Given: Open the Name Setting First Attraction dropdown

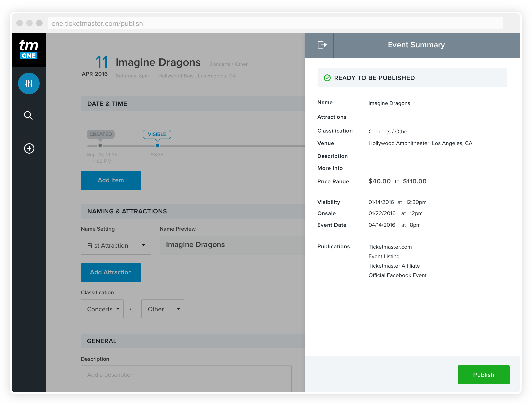Looking at the screenshot, I should pos(116,245).
